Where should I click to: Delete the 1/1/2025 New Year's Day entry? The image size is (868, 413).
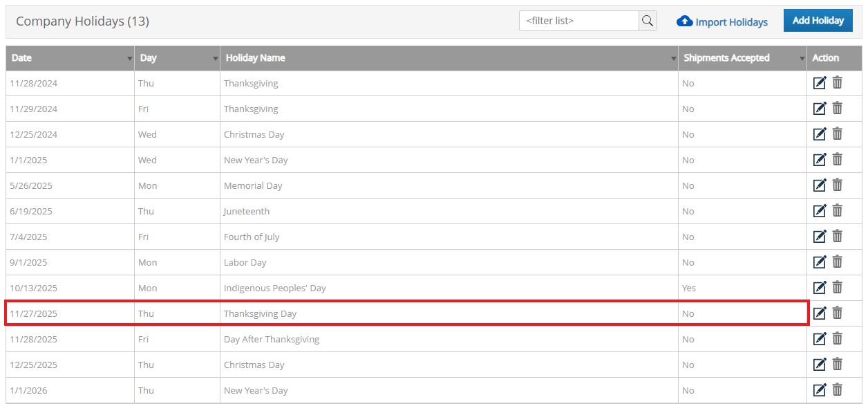click(x=837, y=160)
